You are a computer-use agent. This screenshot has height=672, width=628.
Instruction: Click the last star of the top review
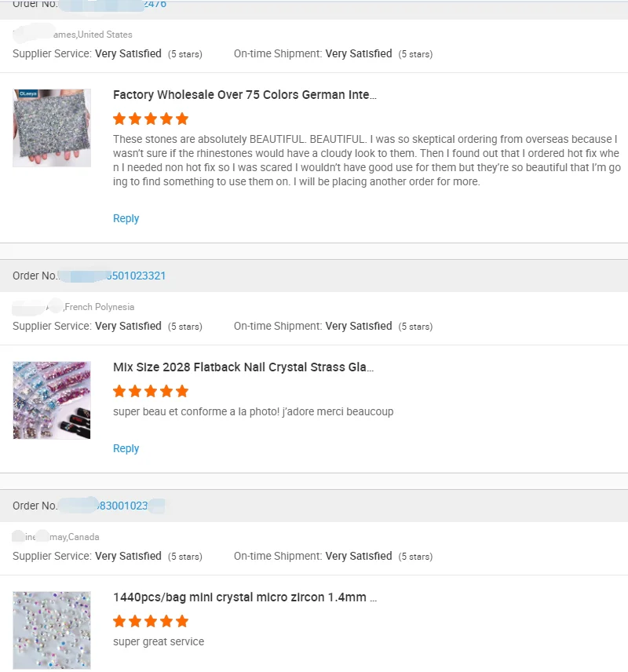pyautogui.click(x=180, y=119)
